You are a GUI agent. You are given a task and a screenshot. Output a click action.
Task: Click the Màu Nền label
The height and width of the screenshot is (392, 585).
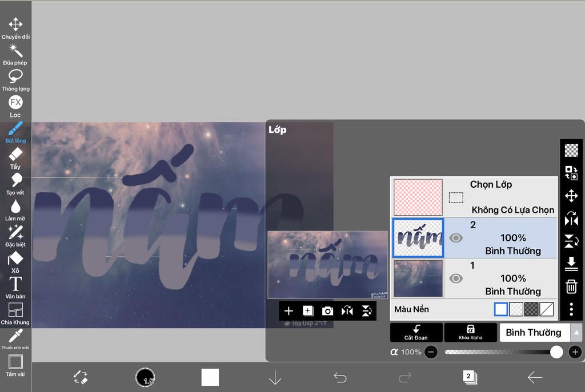[x=411, y=309]
